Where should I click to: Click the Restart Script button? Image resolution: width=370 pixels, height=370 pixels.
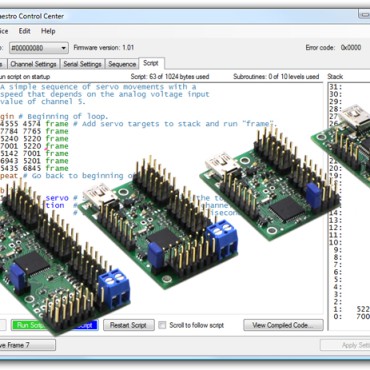pos(128,325)
